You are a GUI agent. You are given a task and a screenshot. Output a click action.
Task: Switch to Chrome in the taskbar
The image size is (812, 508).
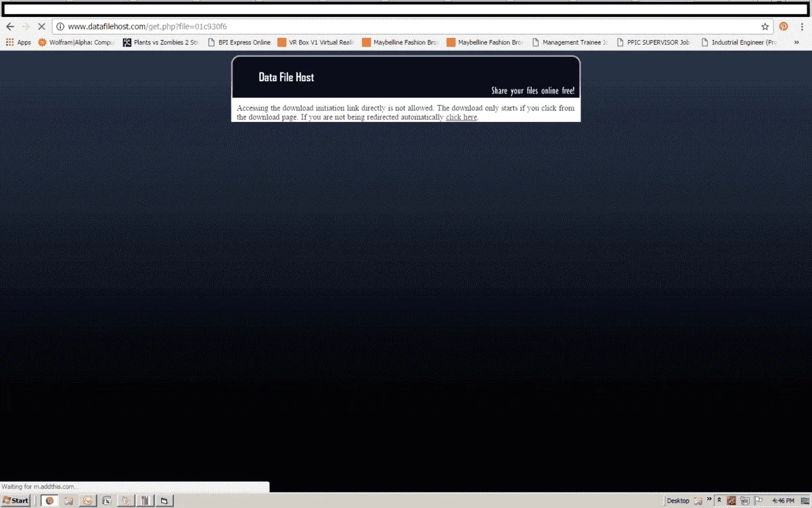coord(49,501)
